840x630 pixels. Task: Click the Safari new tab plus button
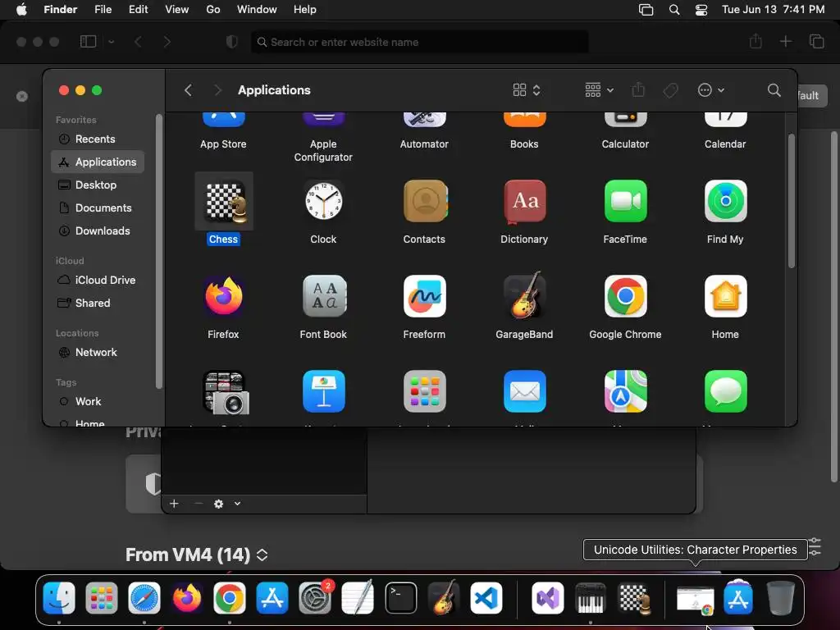point(785,41)
